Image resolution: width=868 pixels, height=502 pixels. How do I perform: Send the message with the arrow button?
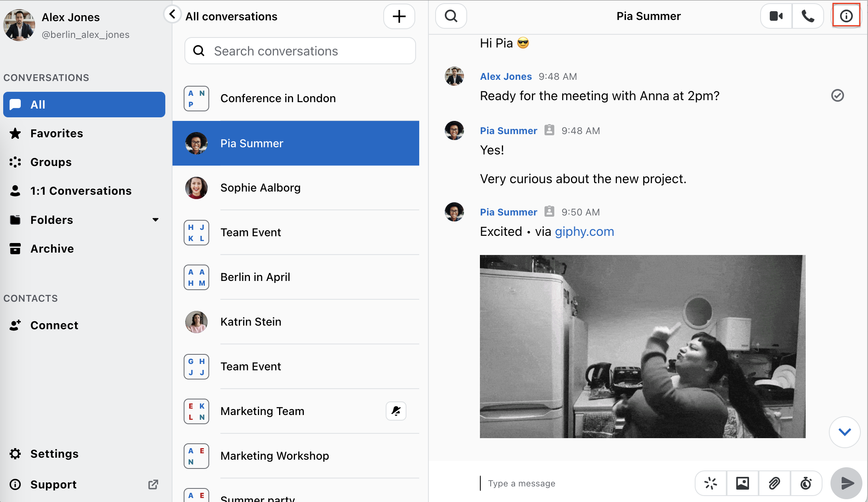846,483
